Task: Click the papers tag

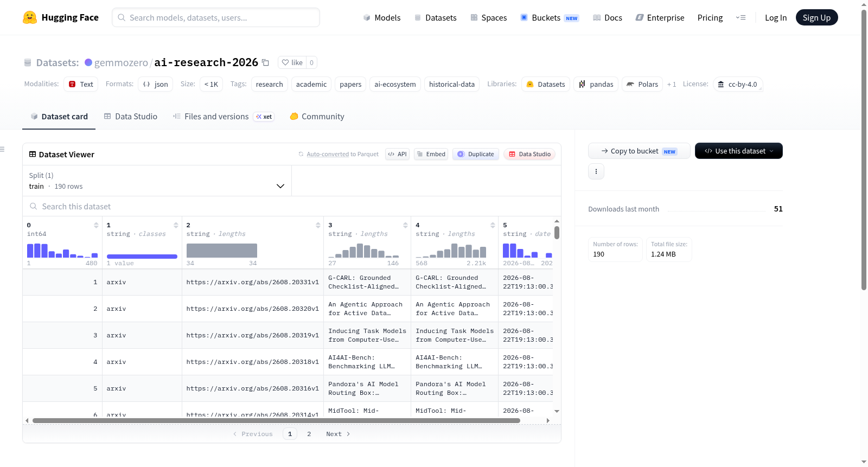Action: coord(350,84)
